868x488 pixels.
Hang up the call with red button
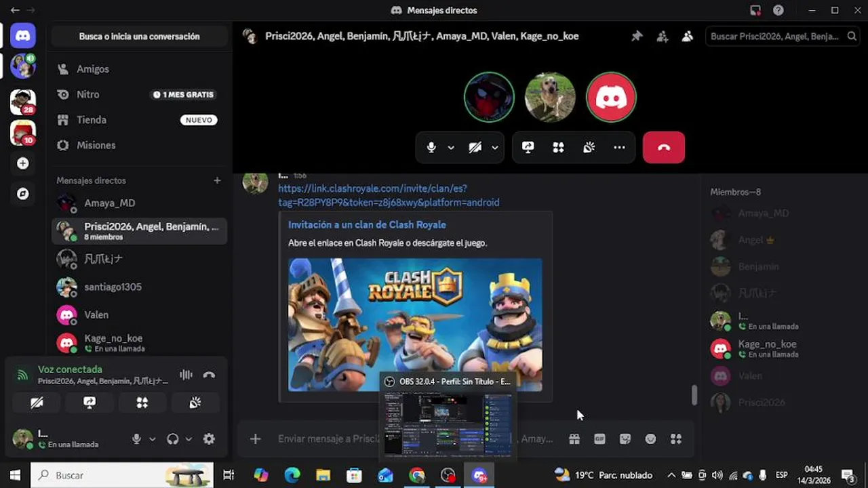tap(664, 147)
